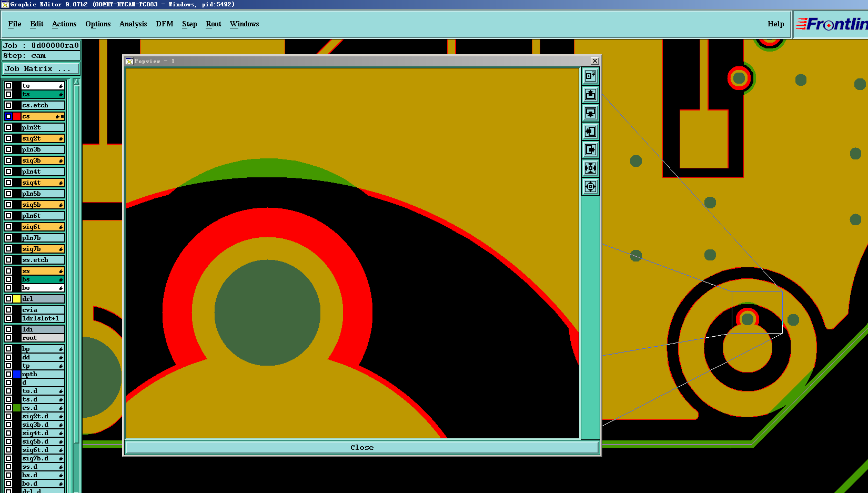Open the File menu
The height and width of the screenshot is (493, 868).
click(x=15, y=24)
